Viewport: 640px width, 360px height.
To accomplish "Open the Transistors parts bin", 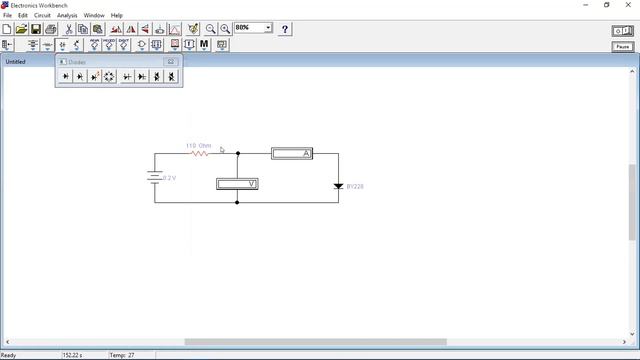I will coord(76,45).
